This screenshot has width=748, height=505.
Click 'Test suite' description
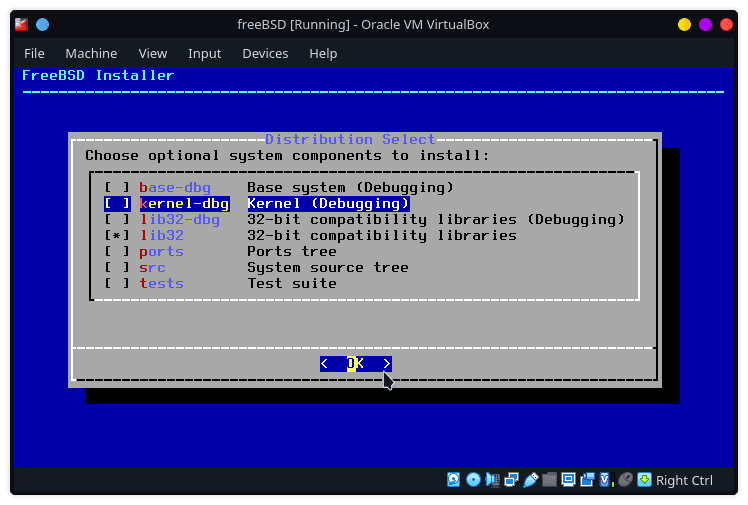tap(291, 283)
